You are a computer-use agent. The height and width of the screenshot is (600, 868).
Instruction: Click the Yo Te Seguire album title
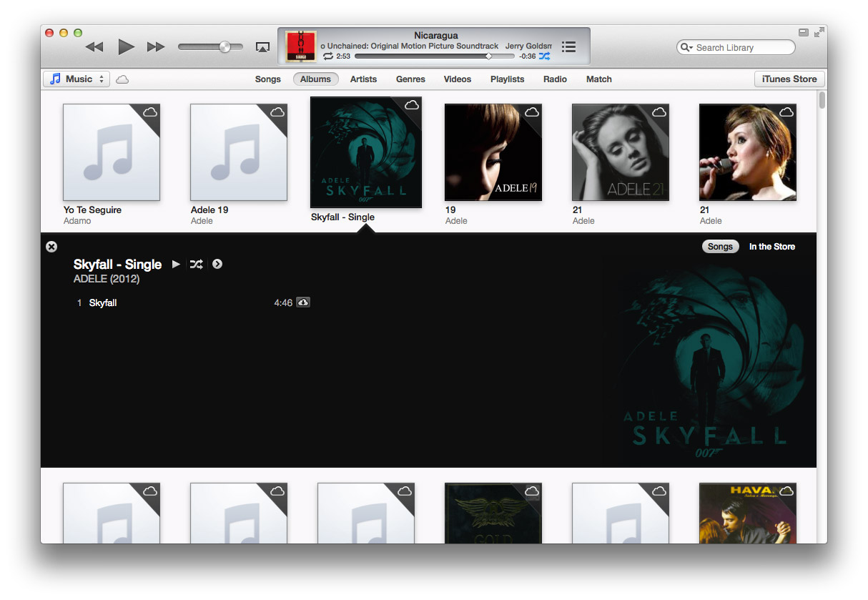click(x=92, y=210)
